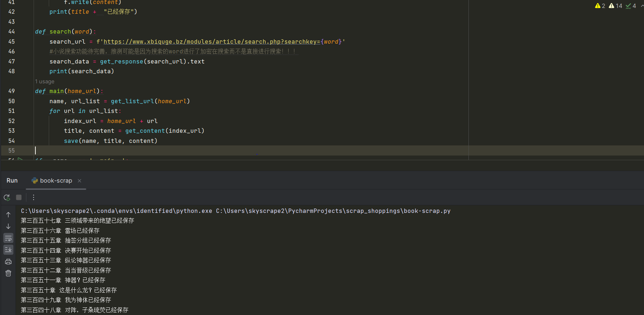Open the typo count 4 indicator
This screenshot has width=644, height=315.
point(631,6)
